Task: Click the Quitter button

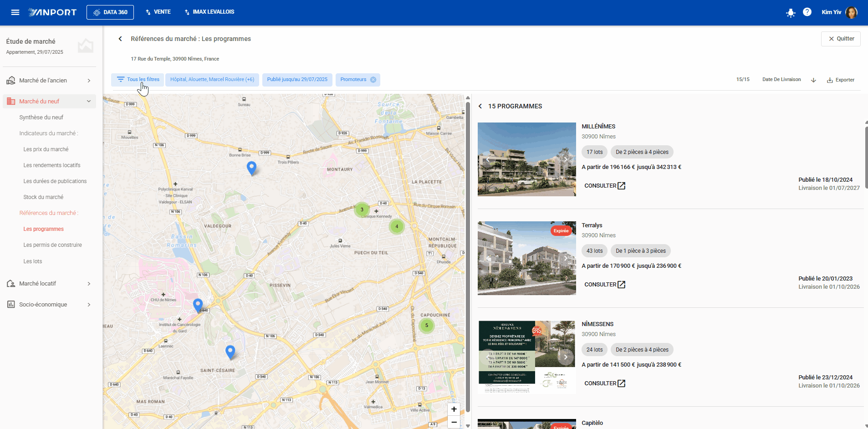Action: (x=841, y=39)
